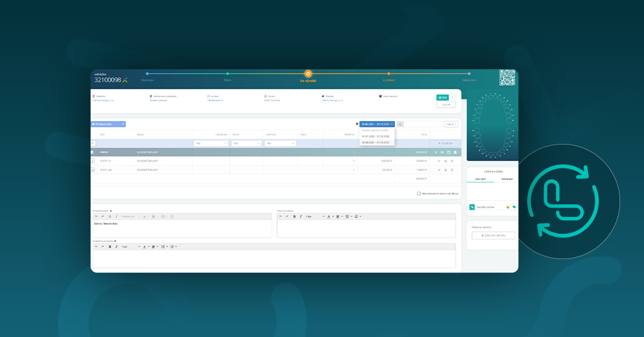Open the bullet list in the Dodatečná poznámka toolbar
Screen dimensions: 644x337
pyautogui.click(x=164, y=246)
